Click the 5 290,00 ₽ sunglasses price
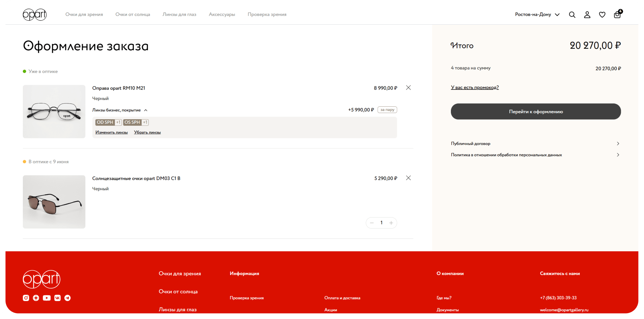Viewport: 644px width, 319px height. (386, 178)
